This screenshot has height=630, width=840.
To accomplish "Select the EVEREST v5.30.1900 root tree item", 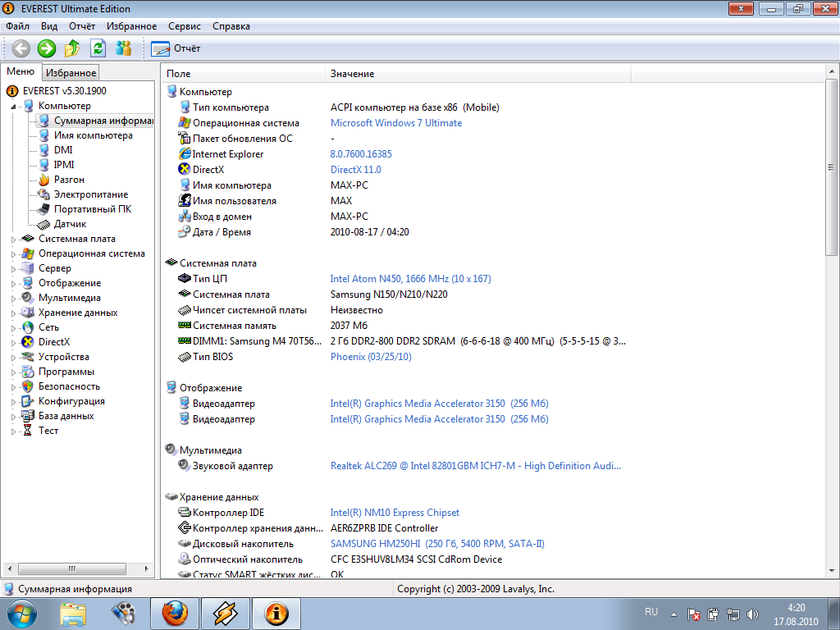I will pos(64,91).
